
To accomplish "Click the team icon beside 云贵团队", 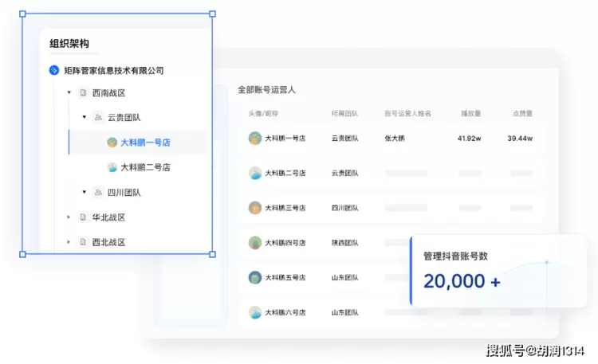I will click(x=98, y=117).
